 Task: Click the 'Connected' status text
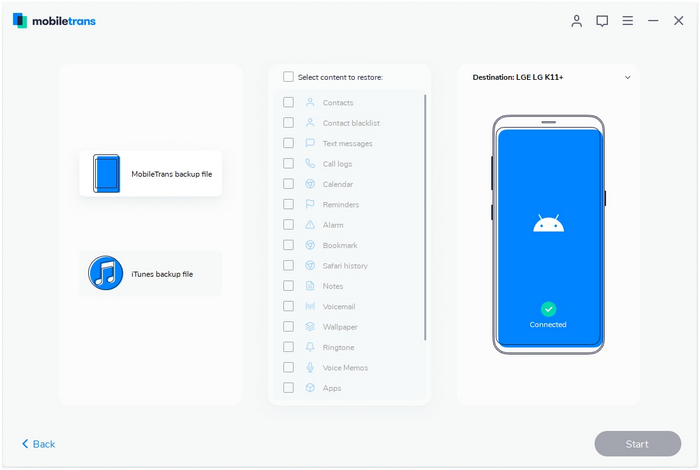548,324
